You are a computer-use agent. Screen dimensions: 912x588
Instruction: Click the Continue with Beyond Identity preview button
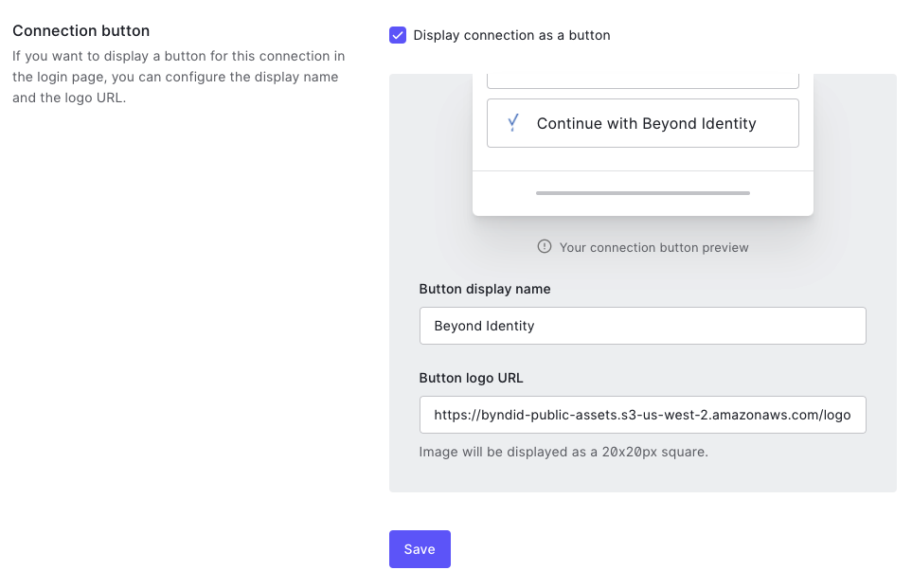pyautogui.click(x=643, y=123)
